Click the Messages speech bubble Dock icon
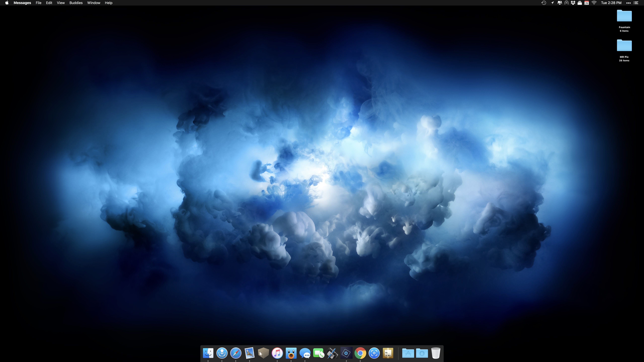644x362 pixels. [x=305, y=353]
